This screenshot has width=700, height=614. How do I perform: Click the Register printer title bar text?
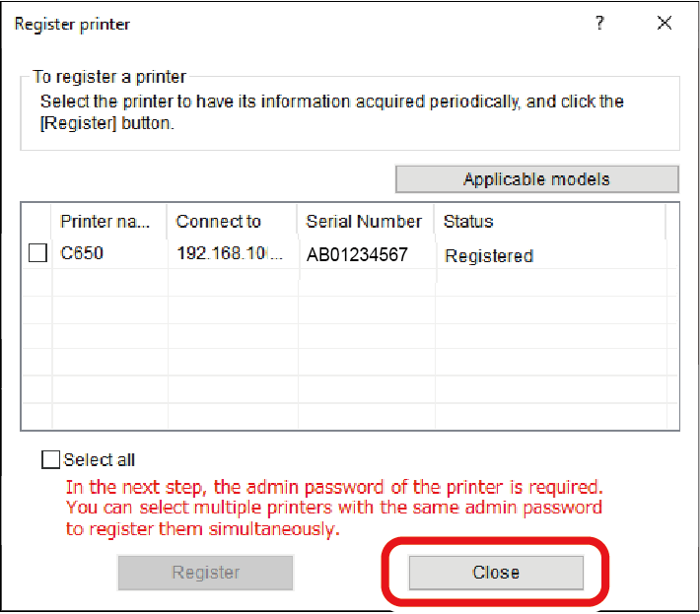click(x=72, y=24)
